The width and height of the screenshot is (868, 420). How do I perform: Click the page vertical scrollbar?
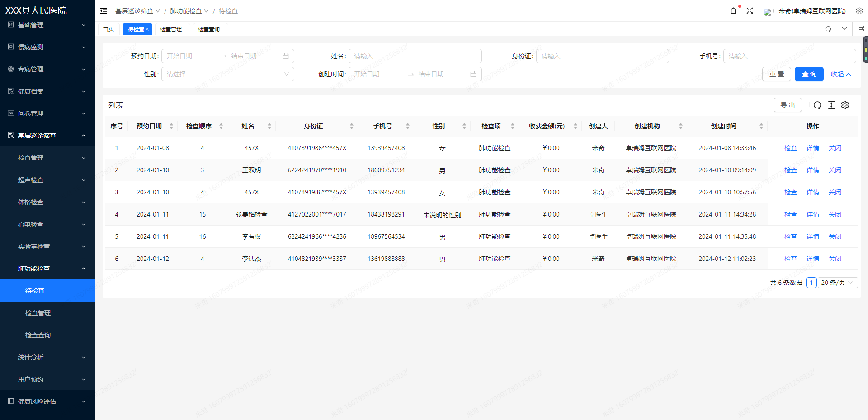[866, 49]
